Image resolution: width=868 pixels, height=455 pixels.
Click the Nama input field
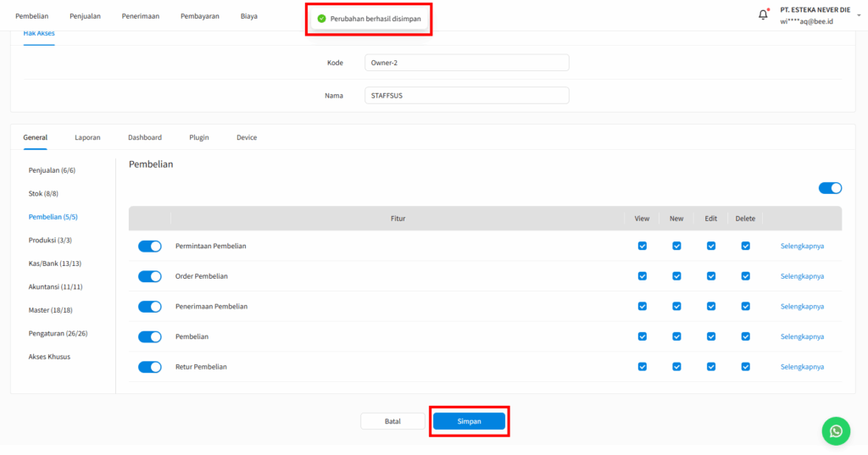pos(466,96)
